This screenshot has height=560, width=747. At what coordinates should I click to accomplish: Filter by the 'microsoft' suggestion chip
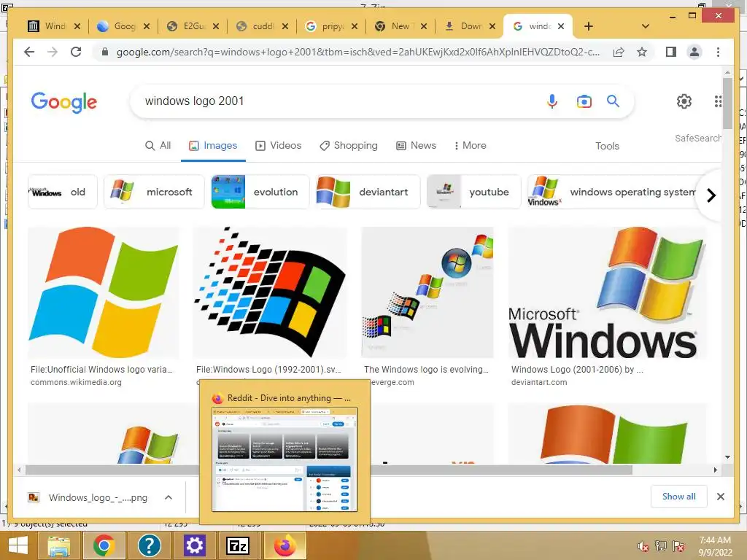(x=154, y=192)
